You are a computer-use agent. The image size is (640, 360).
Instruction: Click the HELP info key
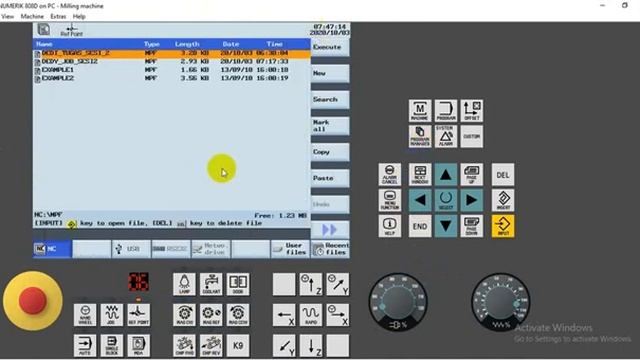[x=389, y=226]
